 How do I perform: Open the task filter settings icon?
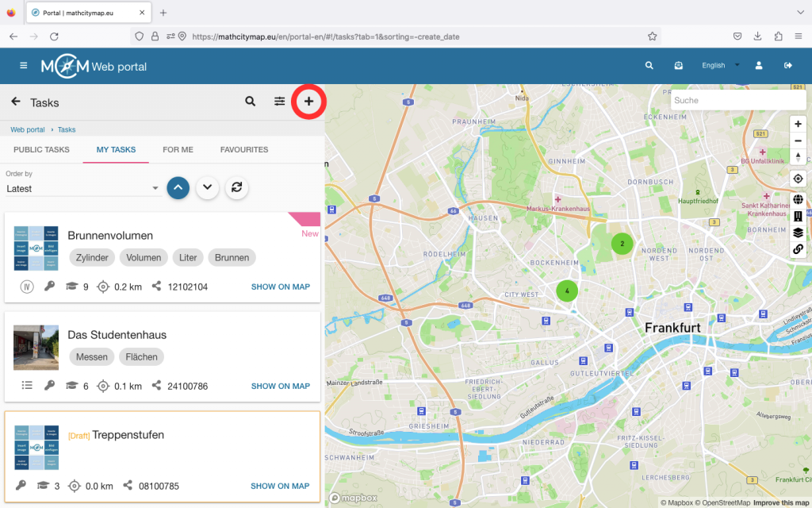point(280,102)
